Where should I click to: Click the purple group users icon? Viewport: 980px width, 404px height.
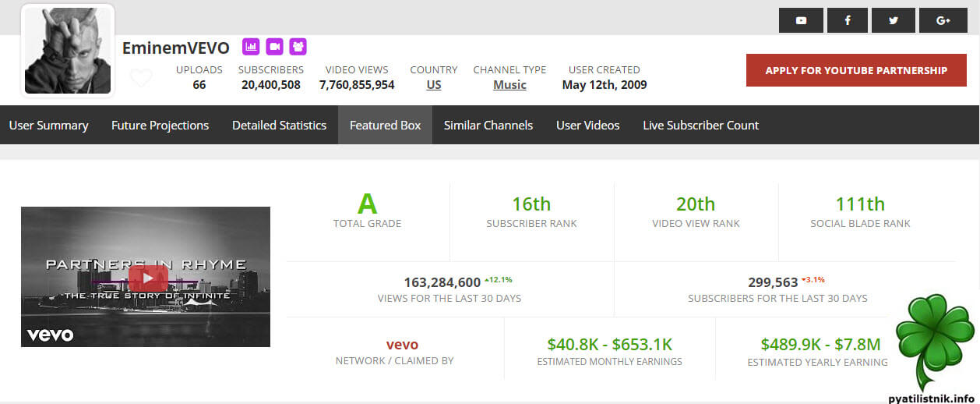point(298,47)
